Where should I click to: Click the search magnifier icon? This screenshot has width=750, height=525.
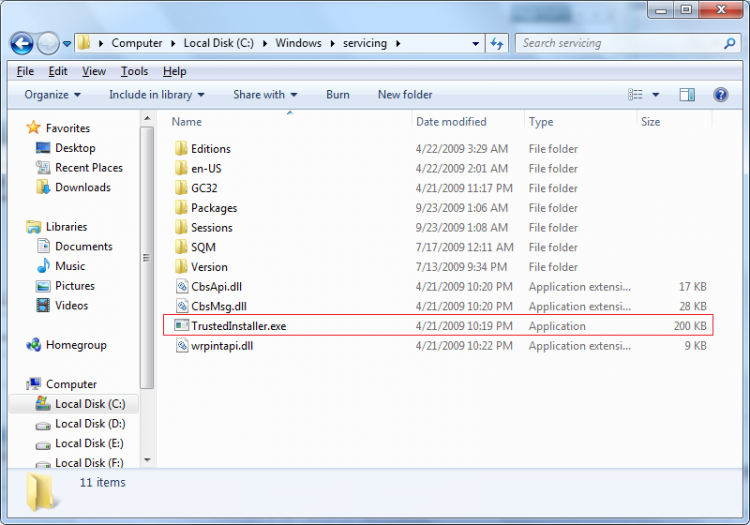(x=729, y=44)
